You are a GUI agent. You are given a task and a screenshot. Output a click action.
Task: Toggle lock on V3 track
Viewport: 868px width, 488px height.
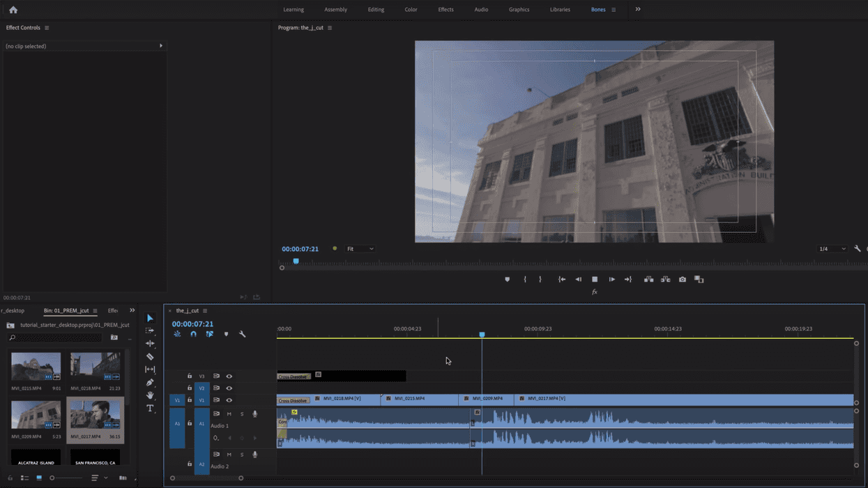pyautogui.click(x=190, y=376)
